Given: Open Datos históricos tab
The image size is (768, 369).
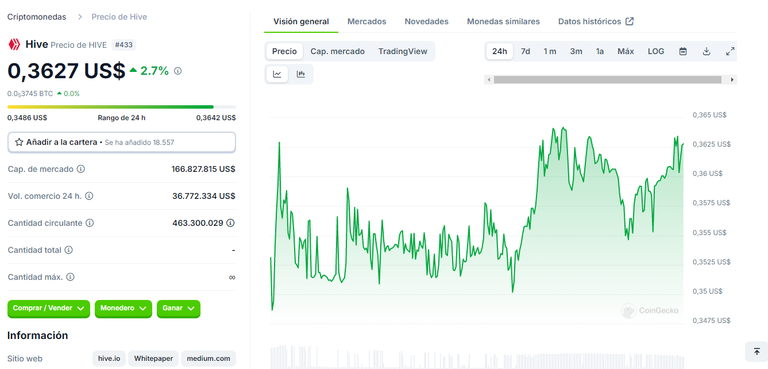Looking at the screenshot, I should coord(596,22).
